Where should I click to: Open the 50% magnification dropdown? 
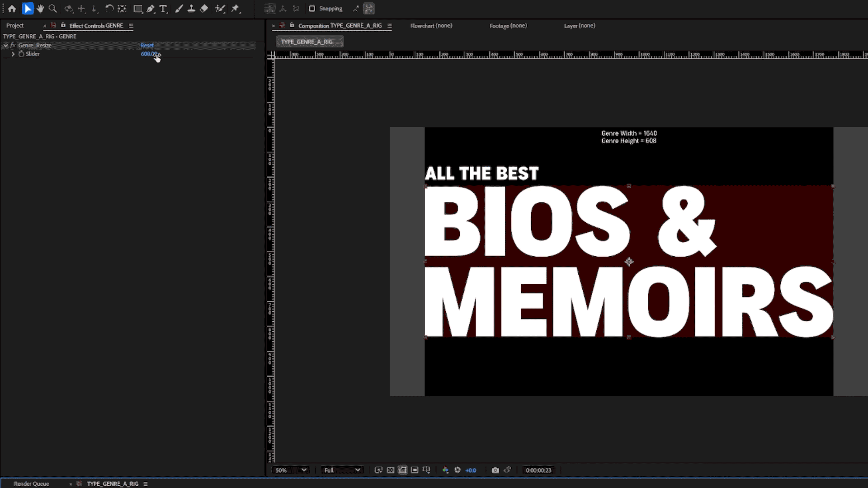(x=291, y=470)
